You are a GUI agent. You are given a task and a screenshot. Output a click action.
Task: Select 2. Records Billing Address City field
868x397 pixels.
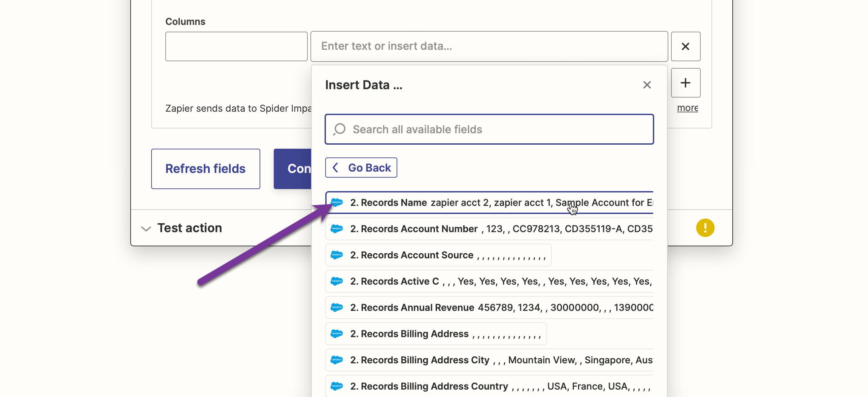click(x=489, y=360)
